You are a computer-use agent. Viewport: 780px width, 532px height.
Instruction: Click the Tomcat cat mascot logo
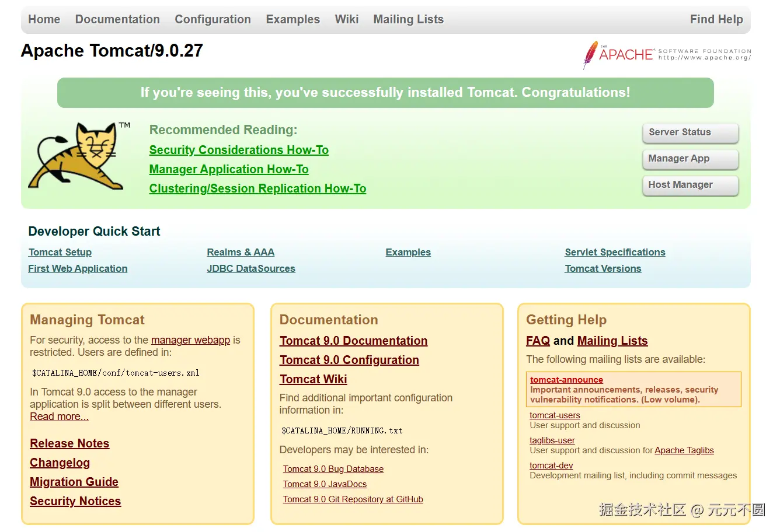pos(79,156)
